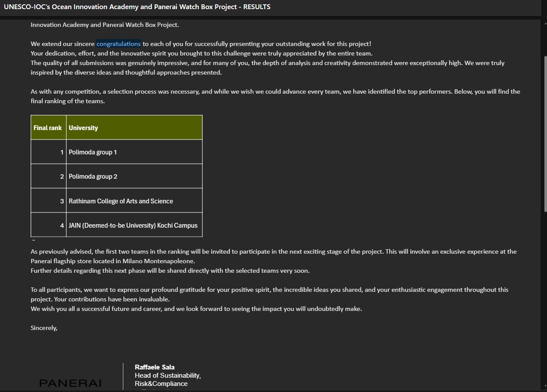
Task: Click the "JAIN (Deemed-to-be University) Kochi Campus" cell
Action: tap(134, 225)
